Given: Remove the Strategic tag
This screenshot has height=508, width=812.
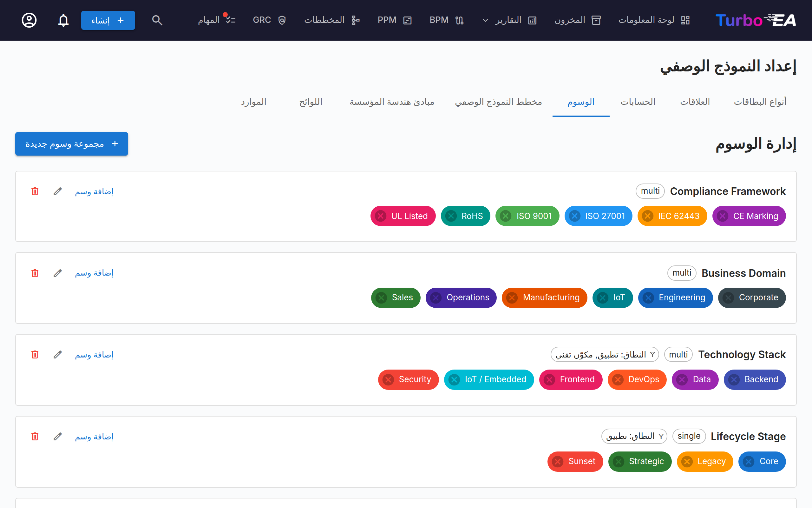Looking at the screenshot, I should coord(619,462).
